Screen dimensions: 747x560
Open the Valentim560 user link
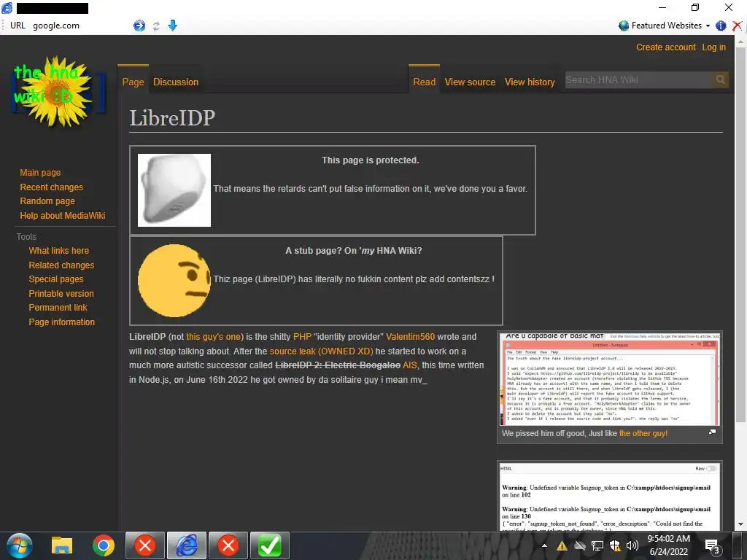coord(410,337)
